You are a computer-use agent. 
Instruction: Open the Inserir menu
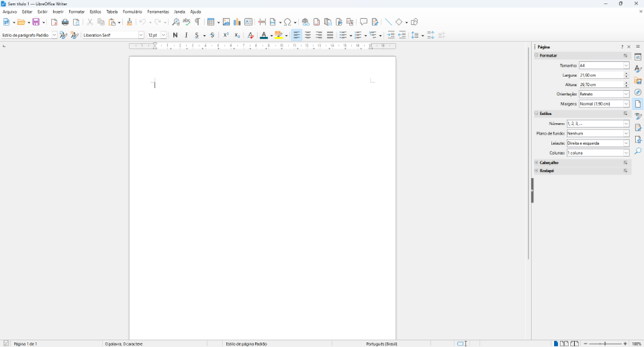coord(58,12)
